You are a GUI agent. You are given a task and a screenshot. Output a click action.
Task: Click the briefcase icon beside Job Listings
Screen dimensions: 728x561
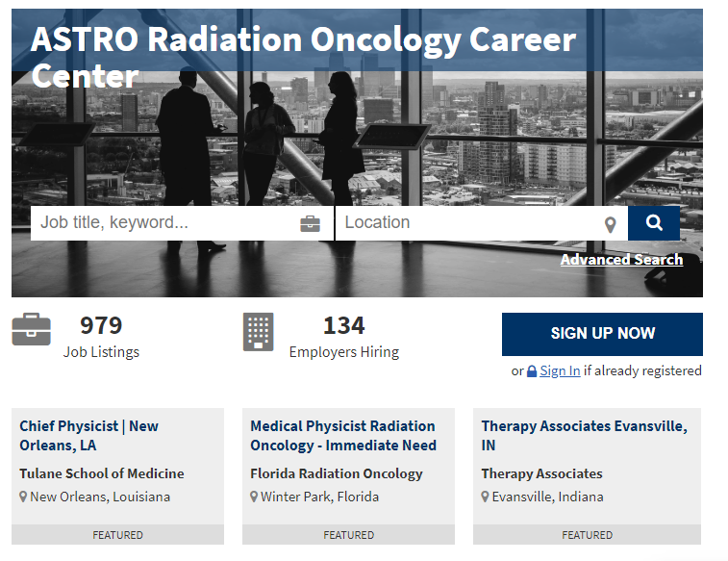31,329
